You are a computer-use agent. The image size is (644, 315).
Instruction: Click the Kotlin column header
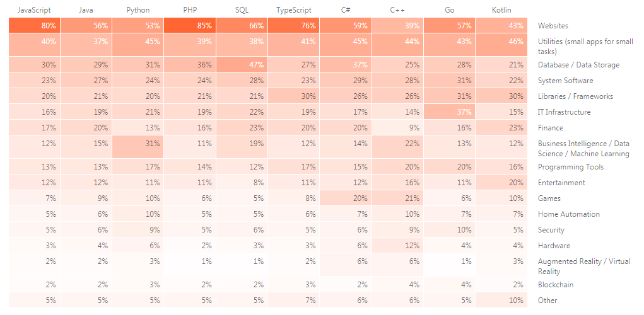click(501, 10)
